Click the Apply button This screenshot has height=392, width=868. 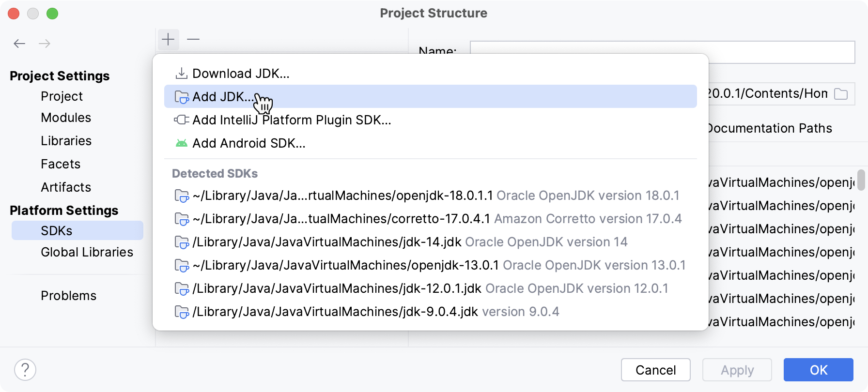(x=737, y=370)
